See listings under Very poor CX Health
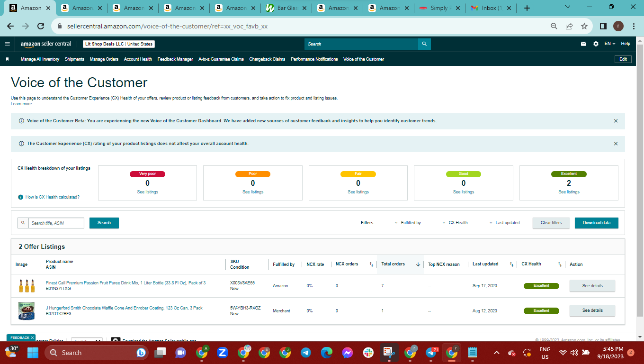644x364 pixels. point(148,192)
